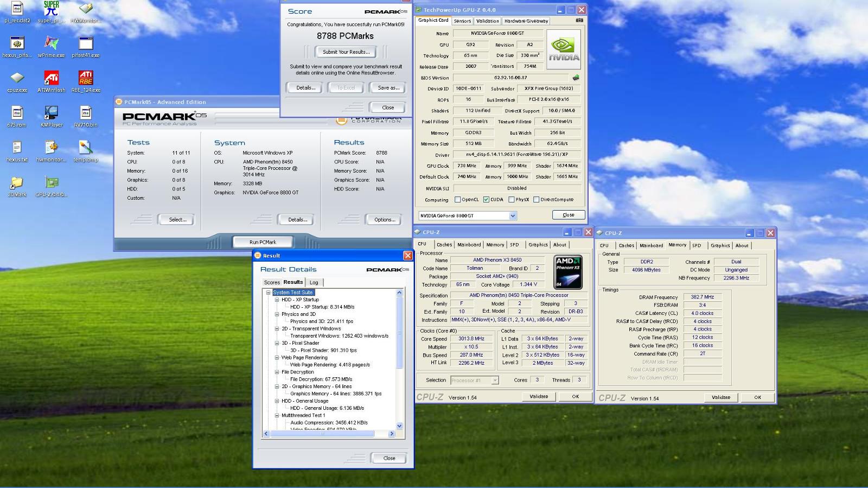Switch to Scores tab in Result window
The image size is (868, 488).
[x=272, y=282]
